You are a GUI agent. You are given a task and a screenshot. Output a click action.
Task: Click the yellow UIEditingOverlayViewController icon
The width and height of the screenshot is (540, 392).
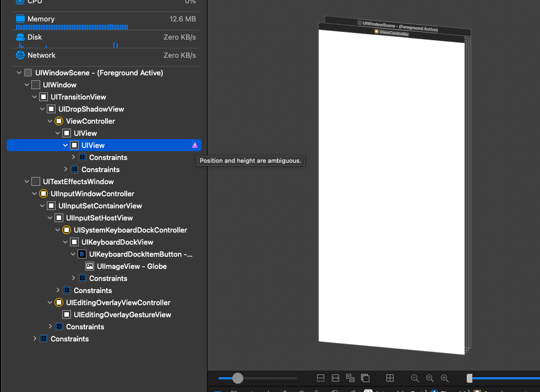coord(59,302)
